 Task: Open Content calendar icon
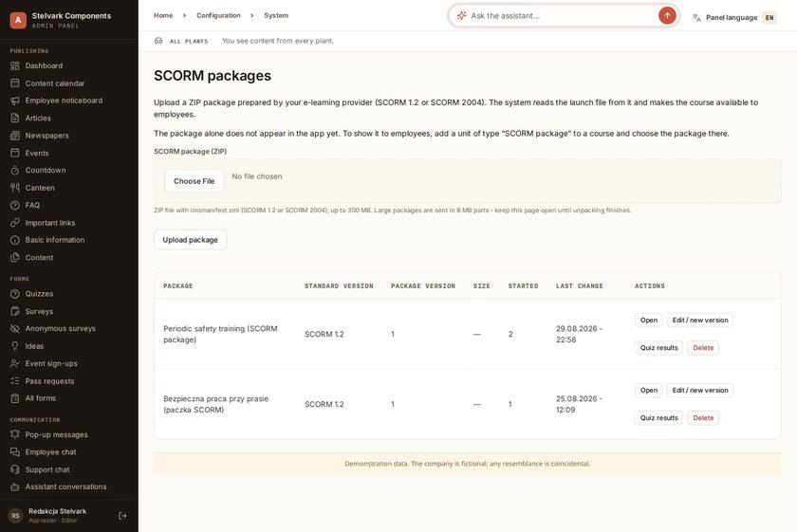coord(15,83)
